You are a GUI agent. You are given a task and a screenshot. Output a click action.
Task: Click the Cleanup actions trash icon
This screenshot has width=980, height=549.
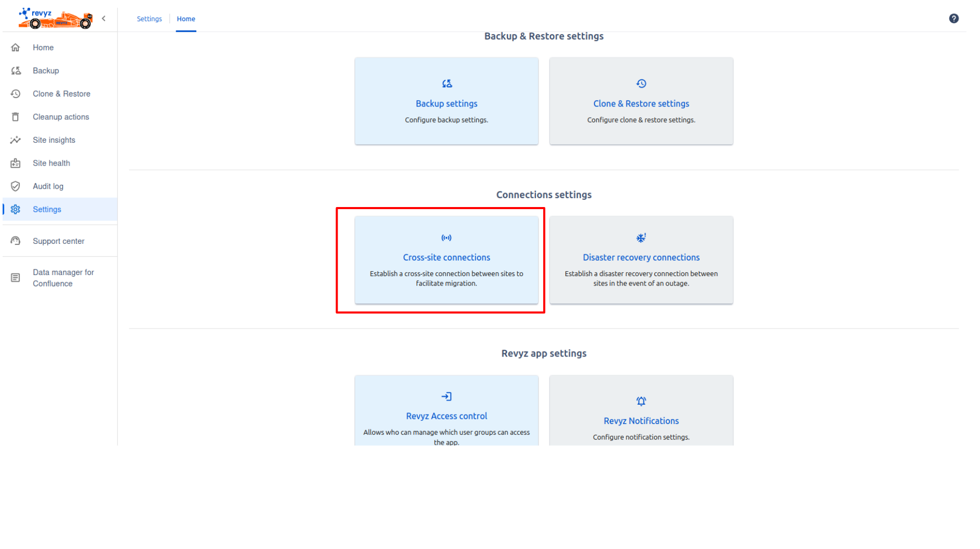(x=16, y=117)
